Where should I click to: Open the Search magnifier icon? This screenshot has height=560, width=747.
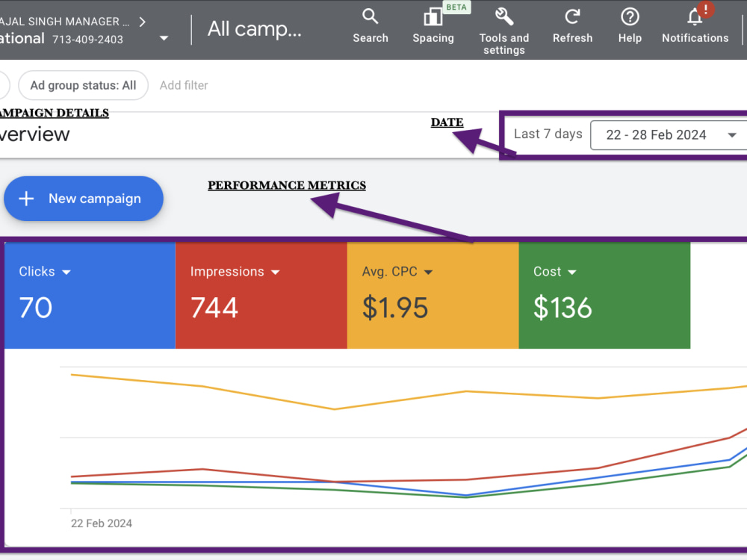pos(371,16)
